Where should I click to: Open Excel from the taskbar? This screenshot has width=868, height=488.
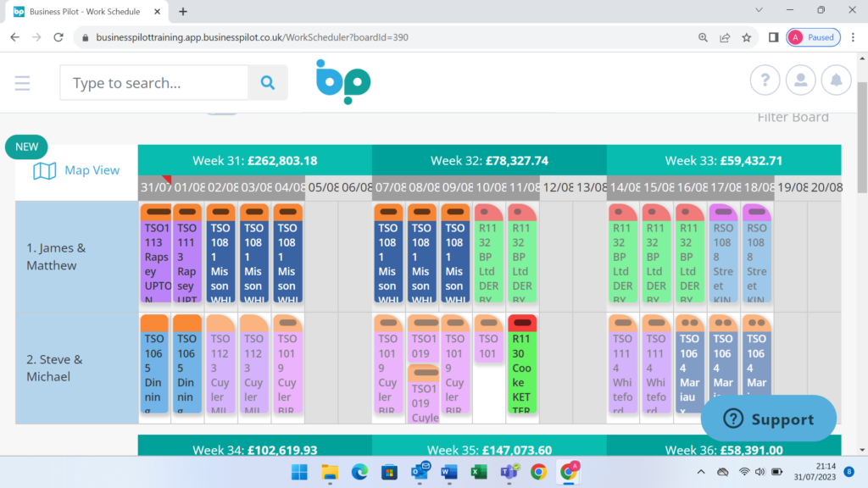pyautogui.click(x=479, y=472)
